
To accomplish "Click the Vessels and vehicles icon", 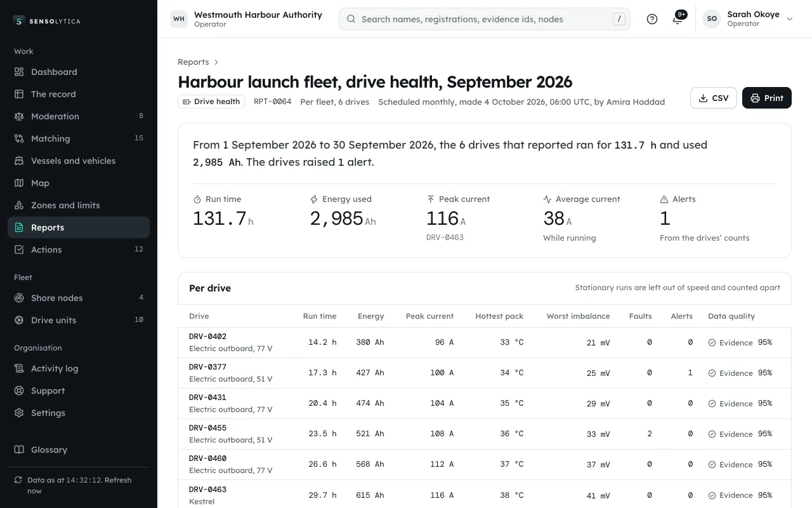I will 19,161.
